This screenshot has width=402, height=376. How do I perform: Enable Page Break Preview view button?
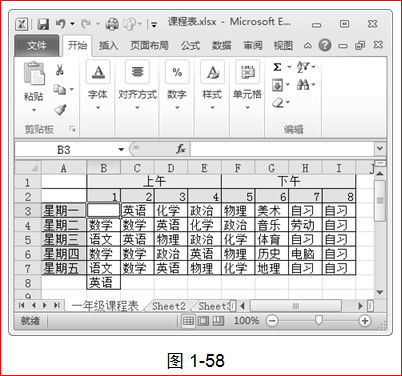tap(218, 321)
